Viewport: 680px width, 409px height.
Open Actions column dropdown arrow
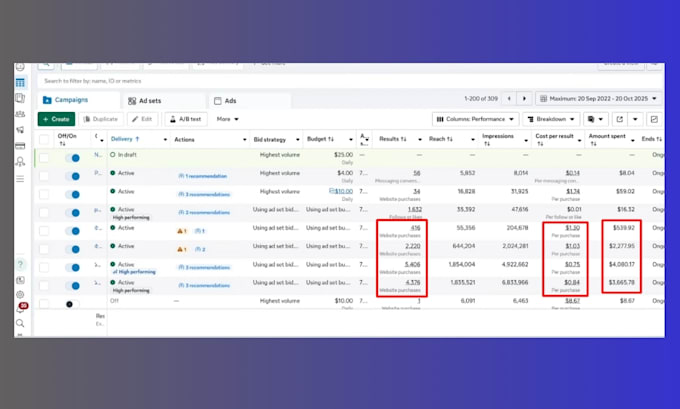pyautogui.click(x=245, y=140)
